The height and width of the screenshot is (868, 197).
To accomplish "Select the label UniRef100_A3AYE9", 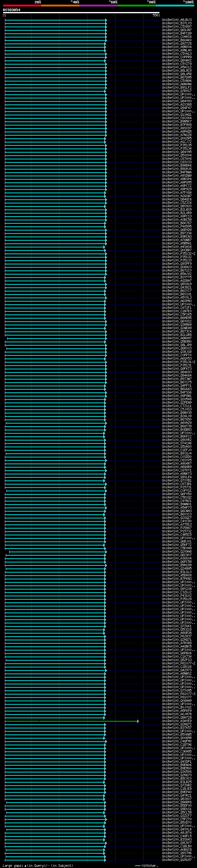I will click(177, 721).
